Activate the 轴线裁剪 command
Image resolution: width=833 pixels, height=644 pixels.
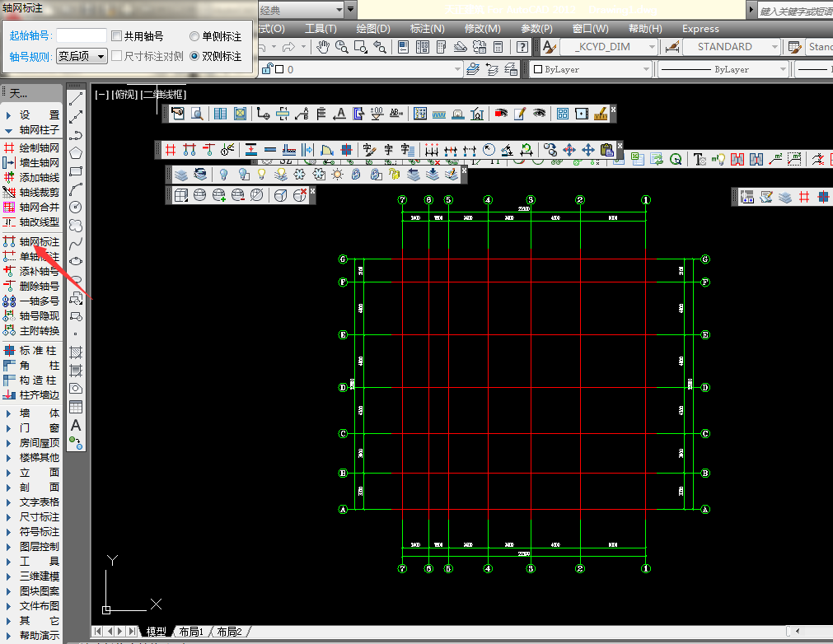click(x=31, y=192)
